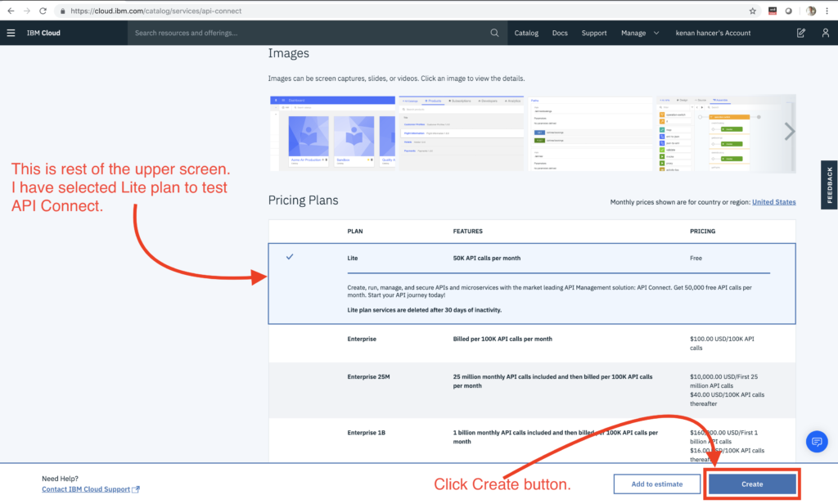Viewport: 838px width, 504px height.
Task: Click the PLAN column header
Action: 355,232
